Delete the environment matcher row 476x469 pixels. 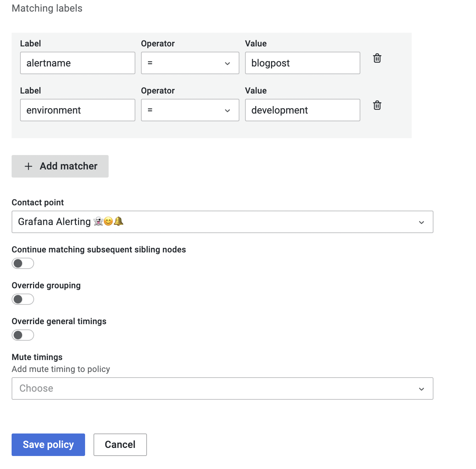tap(377, 105)
